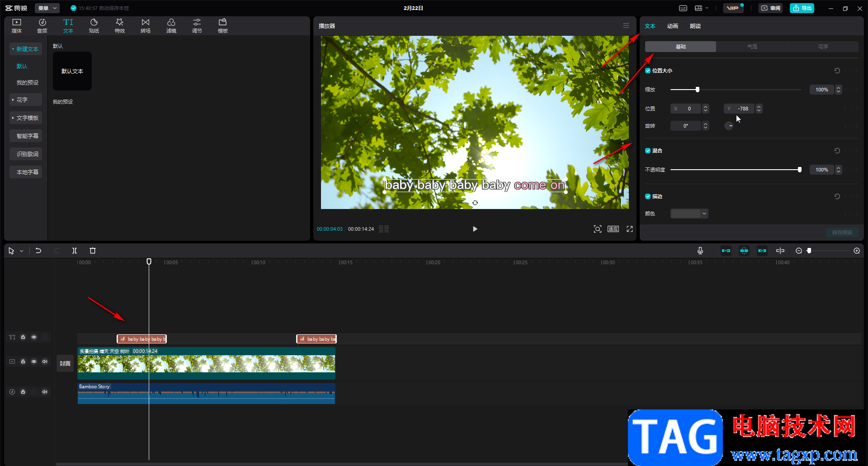The image size is (868, 466).
Task: Hide the text track
Action: coord(34,337)
